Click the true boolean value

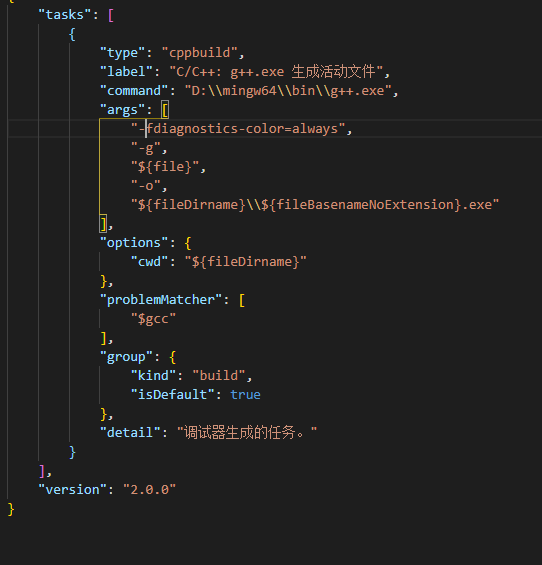(245, 395)
